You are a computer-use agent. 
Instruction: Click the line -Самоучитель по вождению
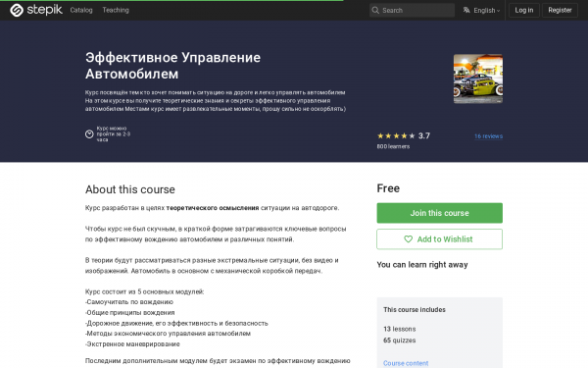click(x=129, y=302)
